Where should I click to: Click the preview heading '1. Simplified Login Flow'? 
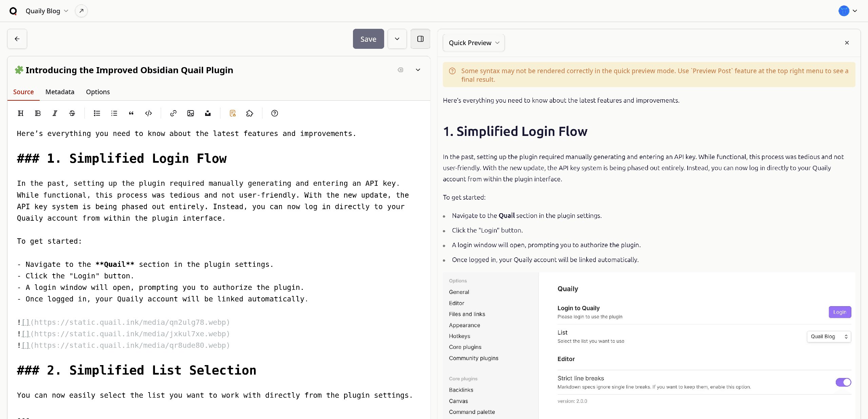point(515,131)
